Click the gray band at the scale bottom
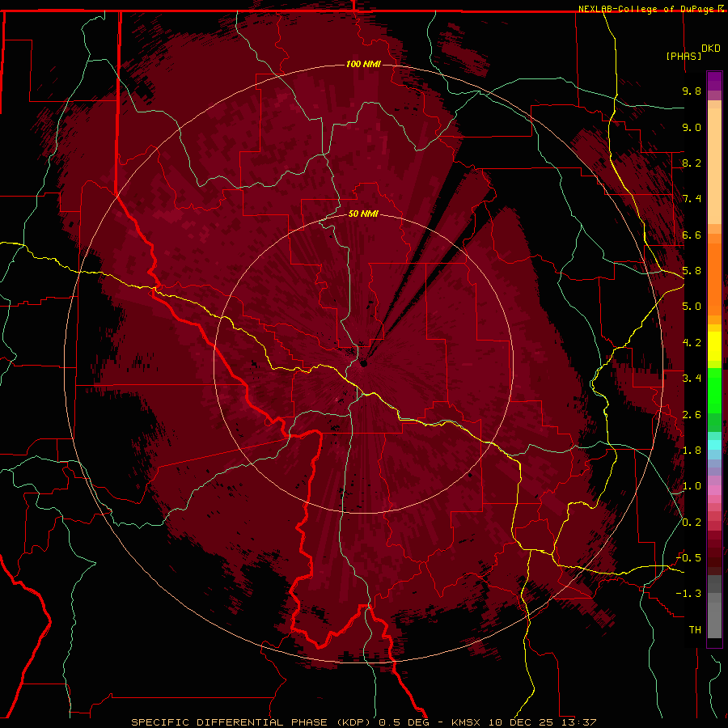The height and width of the screenshot is (728, 728). click(714, 620)
